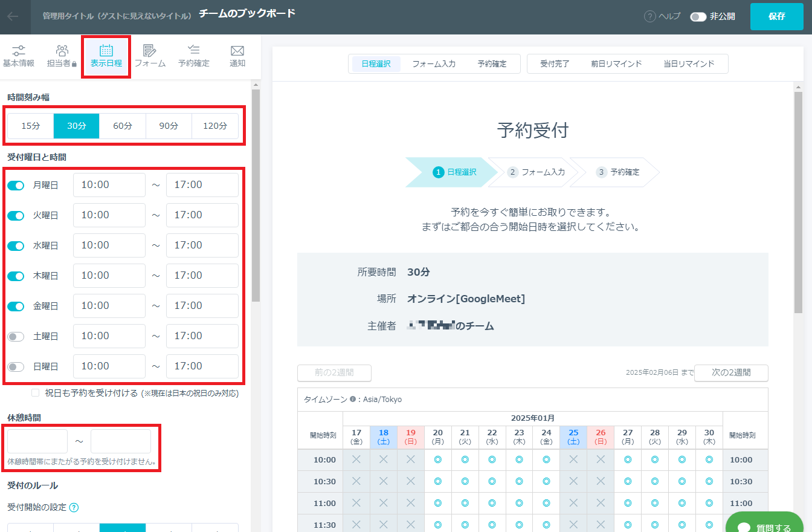
Task: Enable the 土曜日 availability toggle
Action: 16,336
